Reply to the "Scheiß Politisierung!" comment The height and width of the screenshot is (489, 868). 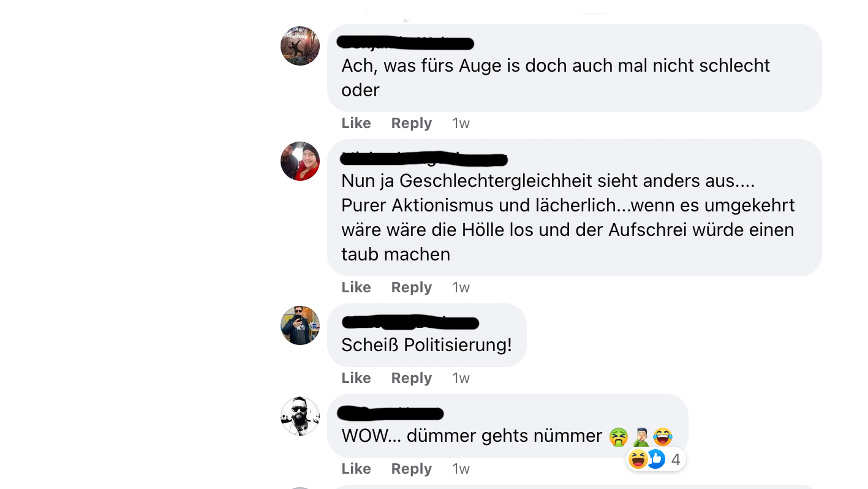pyautogui.click(x=412, y=378)
